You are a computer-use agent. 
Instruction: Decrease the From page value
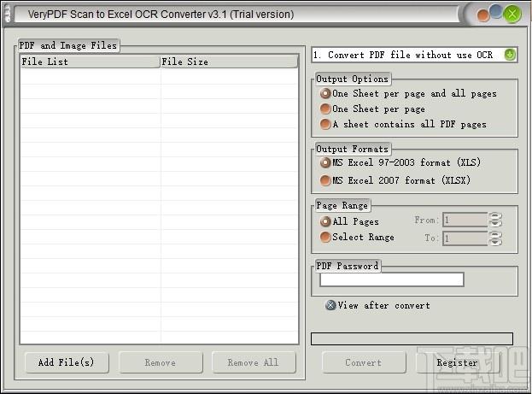tap(495, 223)
